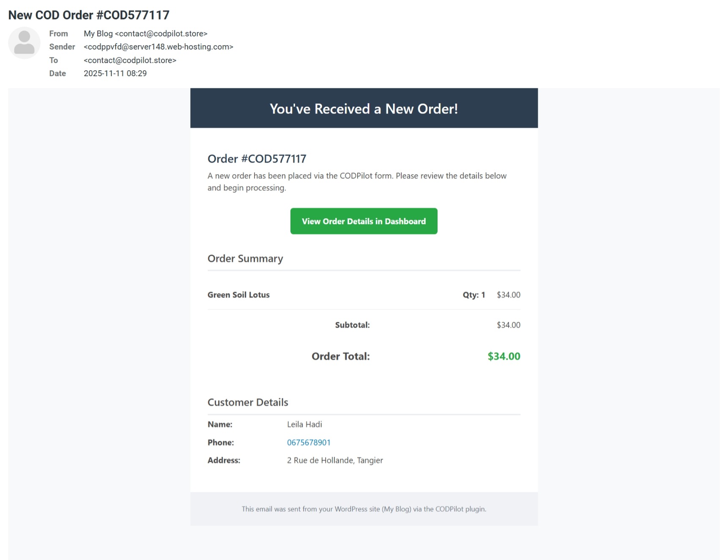Click the Order Summary heading
This screenshot has width=728, height=560.
point(245,258)
